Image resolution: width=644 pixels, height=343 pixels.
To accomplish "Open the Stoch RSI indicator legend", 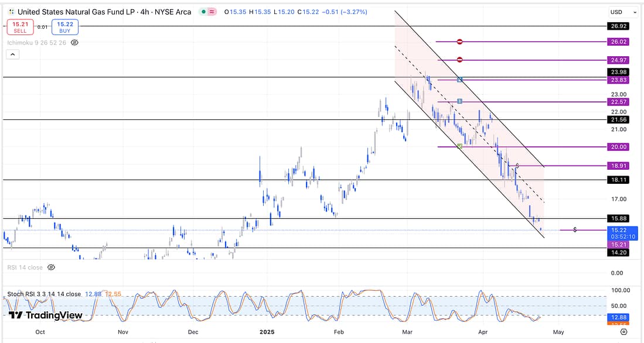I will tap(44, 294).
